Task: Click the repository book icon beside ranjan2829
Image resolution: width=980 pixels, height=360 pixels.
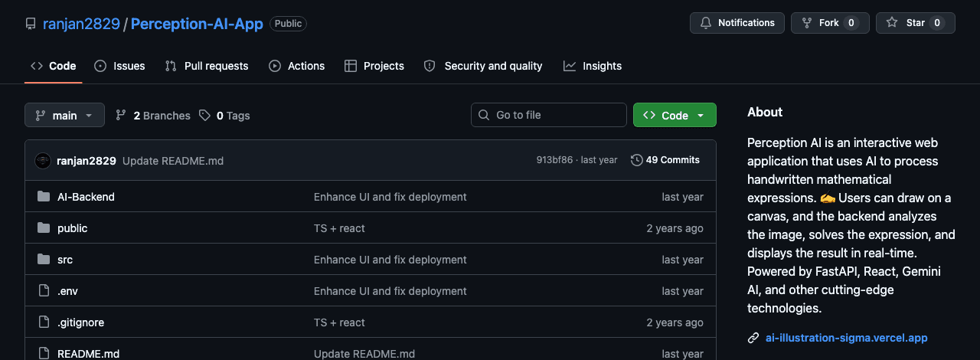Action: click(x=31, y=24)
